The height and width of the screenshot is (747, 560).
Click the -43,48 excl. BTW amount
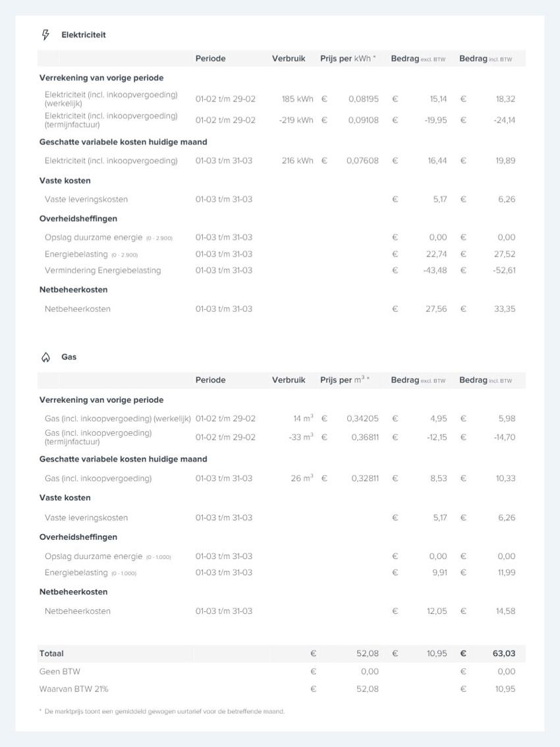coord(435,270)
